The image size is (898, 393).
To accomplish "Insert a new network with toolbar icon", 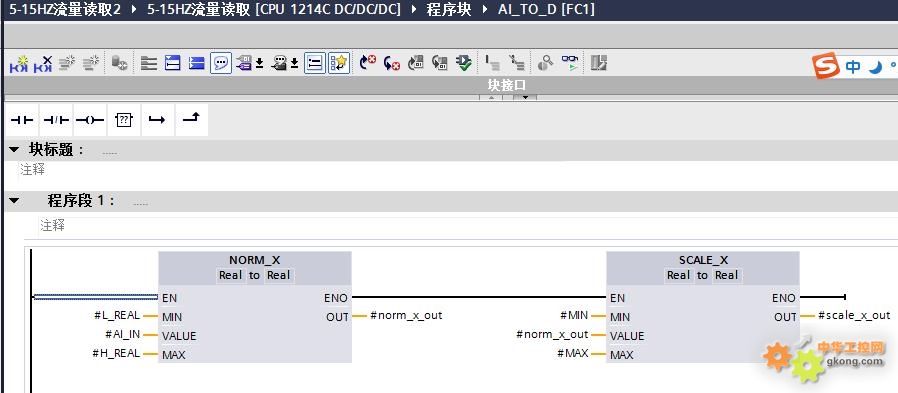I will (x=19, y=63).
